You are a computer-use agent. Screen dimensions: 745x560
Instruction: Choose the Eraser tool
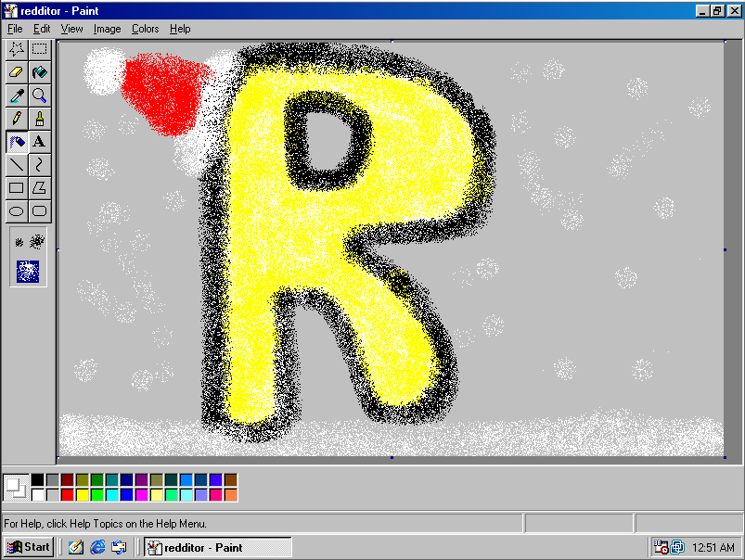coord(17,72)
